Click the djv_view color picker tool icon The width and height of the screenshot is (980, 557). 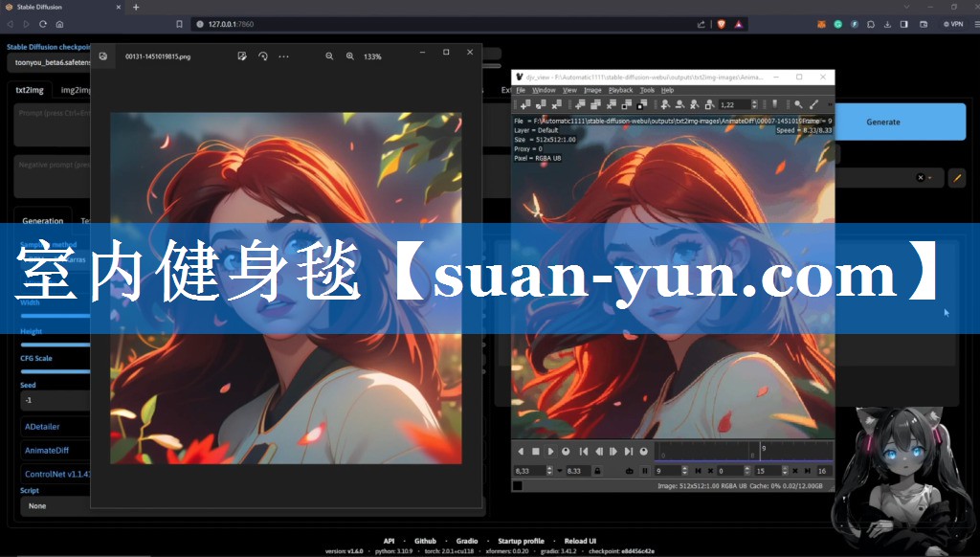(813, 104)
